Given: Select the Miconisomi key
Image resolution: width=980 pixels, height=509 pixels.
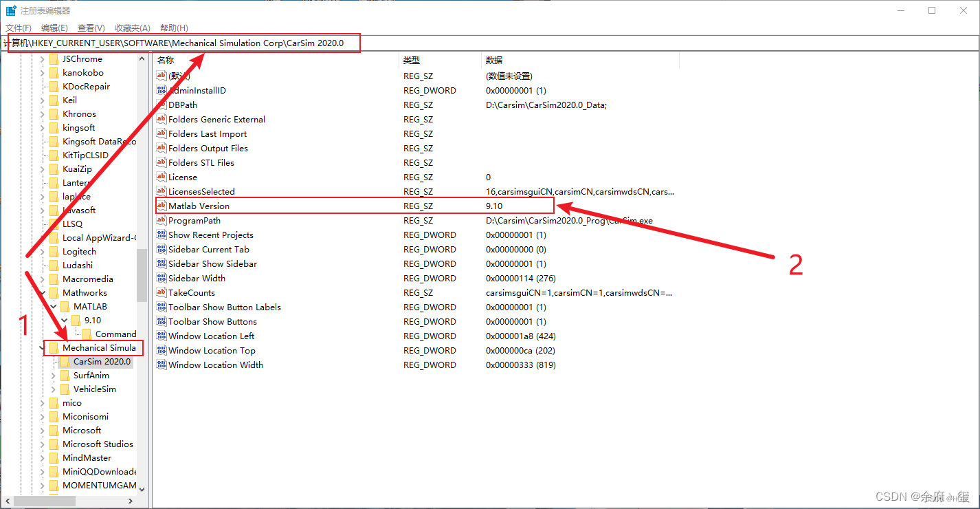Looking at the screenshot, I should pos(85,416).
